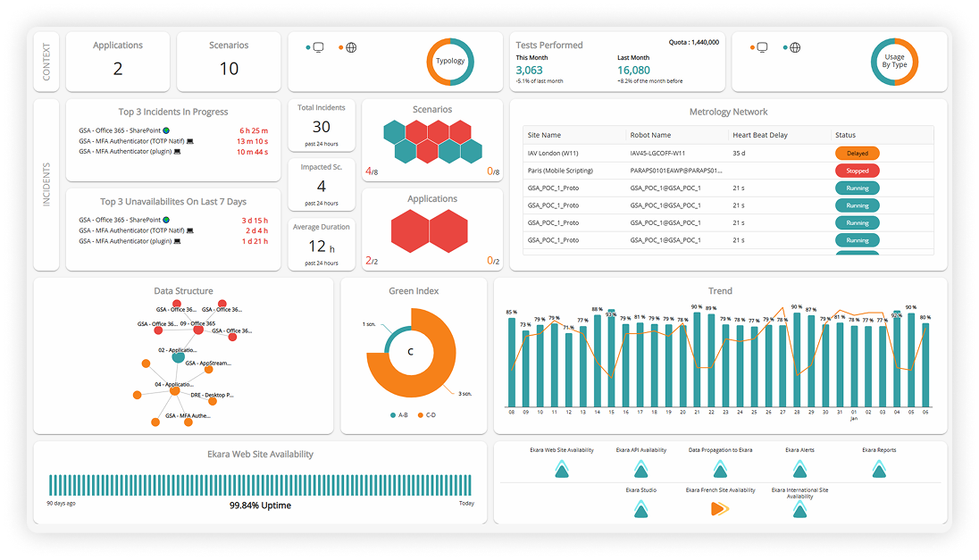The height and width of the screenshot is (560, 979).
Task: Select the Trend chart title
Action: pyautogui.click(x=720, y=290)
